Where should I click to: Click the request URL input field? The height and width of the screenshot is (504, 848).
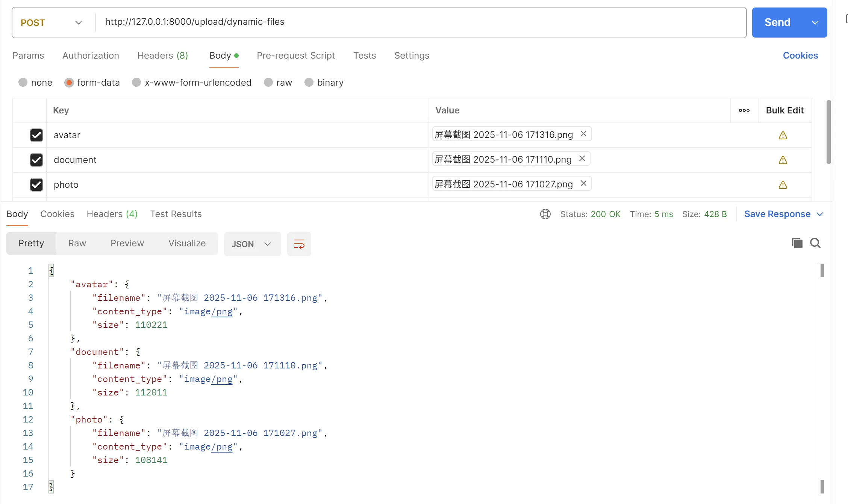click(x=420, y=22)
